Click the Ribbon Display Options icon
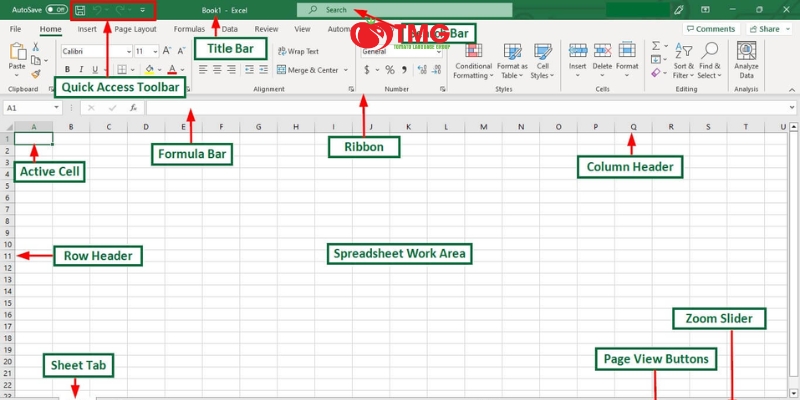 pos(705,10)
